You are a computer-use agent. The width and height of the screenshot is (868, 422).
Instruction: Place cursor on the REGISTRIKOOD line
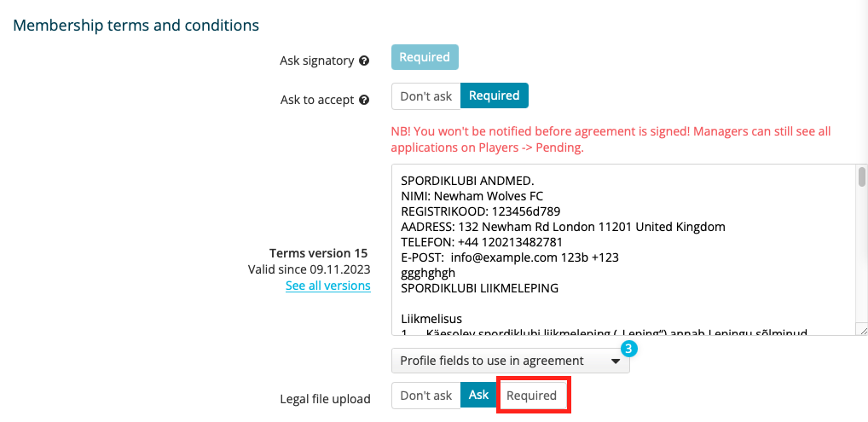[481, 211]
